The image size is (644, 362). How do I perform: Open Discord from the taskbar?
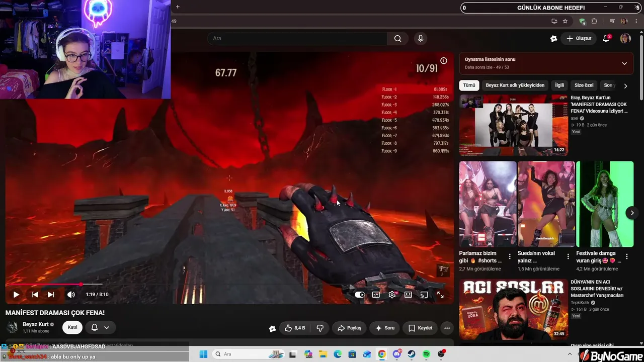(397, 354)
